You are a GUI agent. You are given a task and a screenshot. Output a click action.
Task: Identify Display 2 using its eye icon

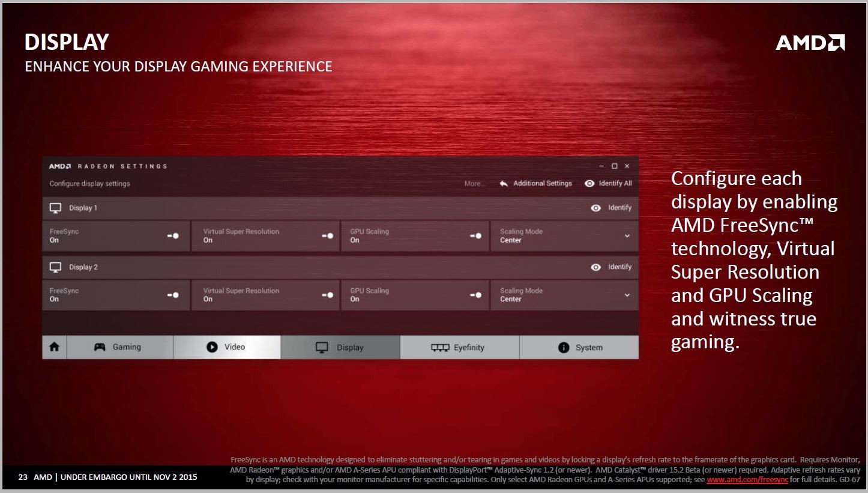tap(595, 267)
